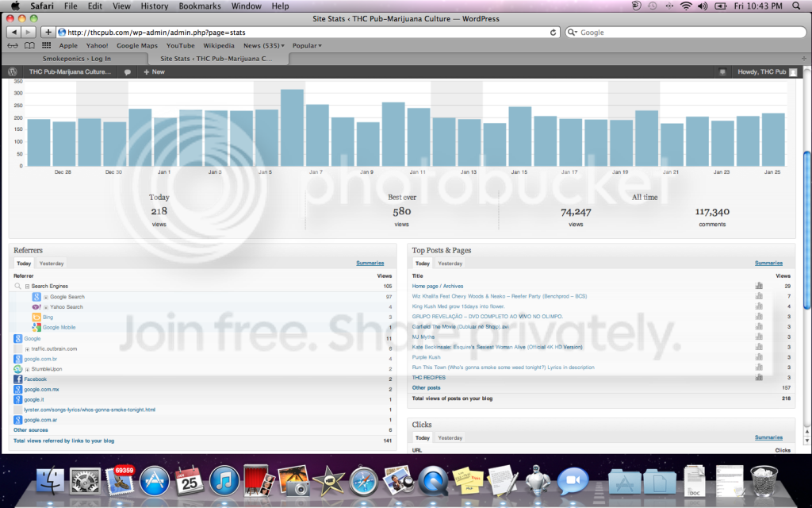Open the News bookmarks folder dropdown
Screen dimensions: 812x508
(x=263, y=45)
